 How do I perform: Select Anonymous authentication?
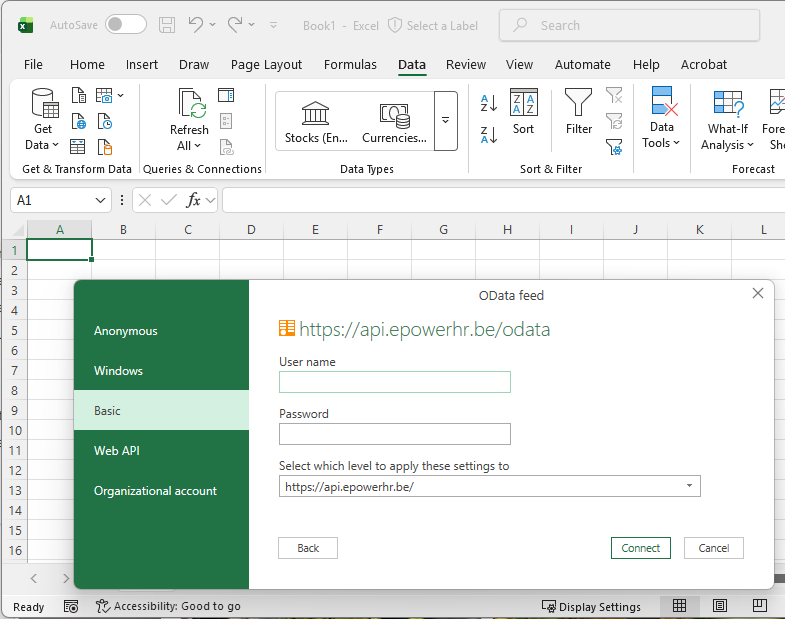(x=161, y=331)
